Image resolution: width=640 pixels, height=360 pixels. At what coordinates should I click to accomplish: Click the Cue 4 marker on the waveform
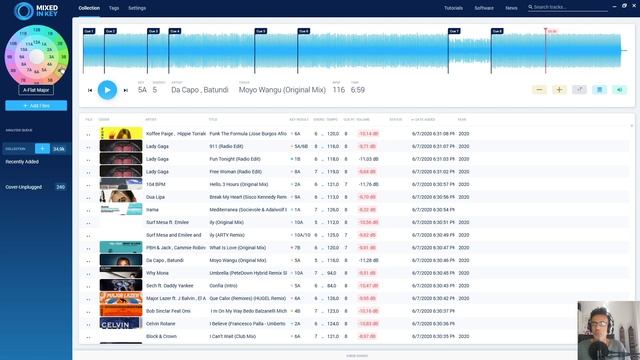pyautogui.click(x=175, y=31)
